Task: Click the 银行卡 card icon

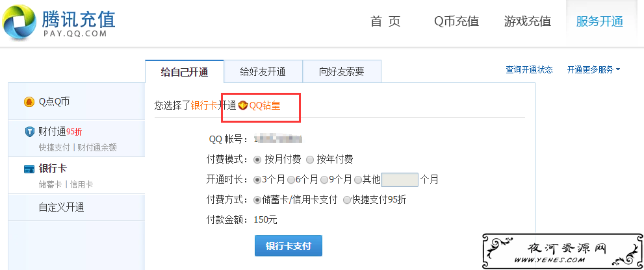Action: click(29, 169)
